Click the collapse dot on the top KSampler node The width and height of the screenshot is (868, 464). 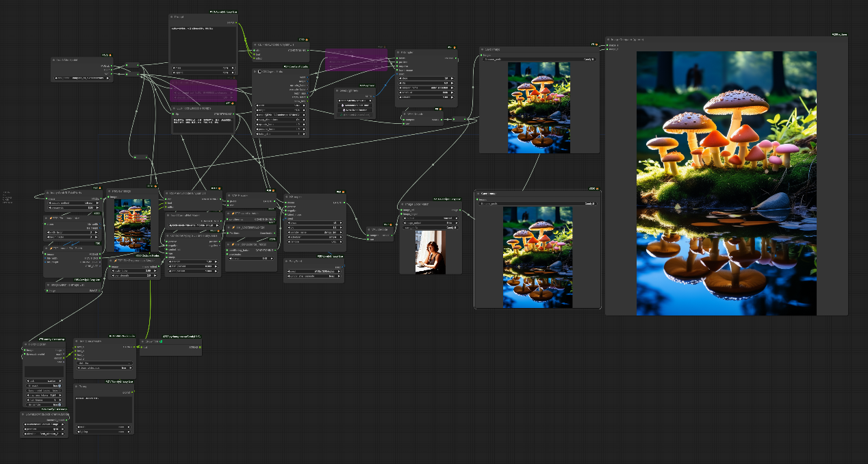point(399,51)
